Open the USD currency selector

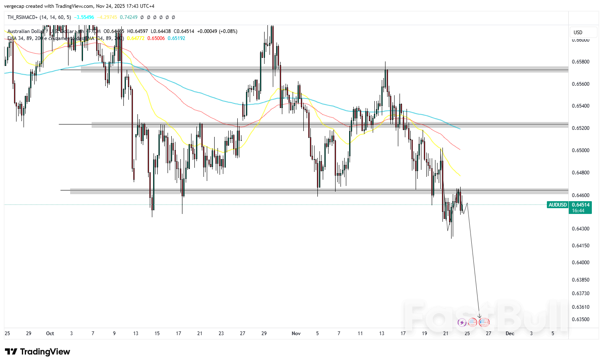click(583, 32)
